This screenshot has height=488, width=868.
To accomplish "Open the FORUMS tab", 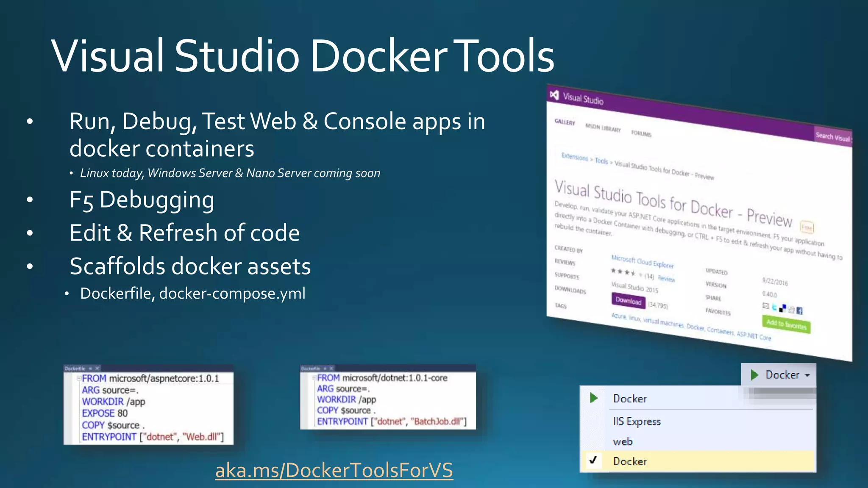I will click(641, 133).
